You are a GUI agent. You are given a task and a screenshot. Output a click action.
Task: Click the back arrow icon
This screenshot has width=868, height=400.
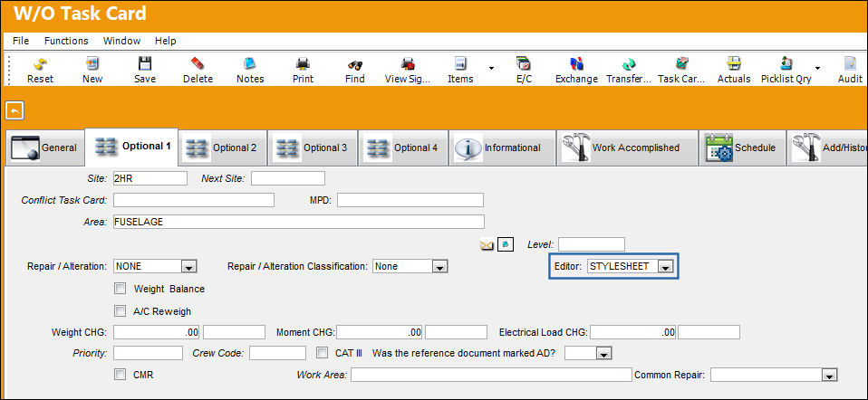pyautogui.click(x=14, y=111)
